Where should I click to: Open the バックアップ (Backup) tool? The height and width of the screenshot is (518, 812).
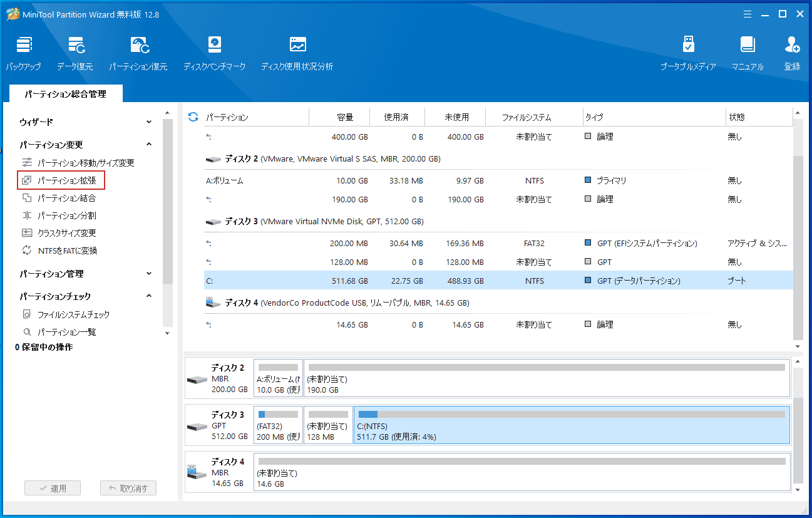[x=24, y=53]
